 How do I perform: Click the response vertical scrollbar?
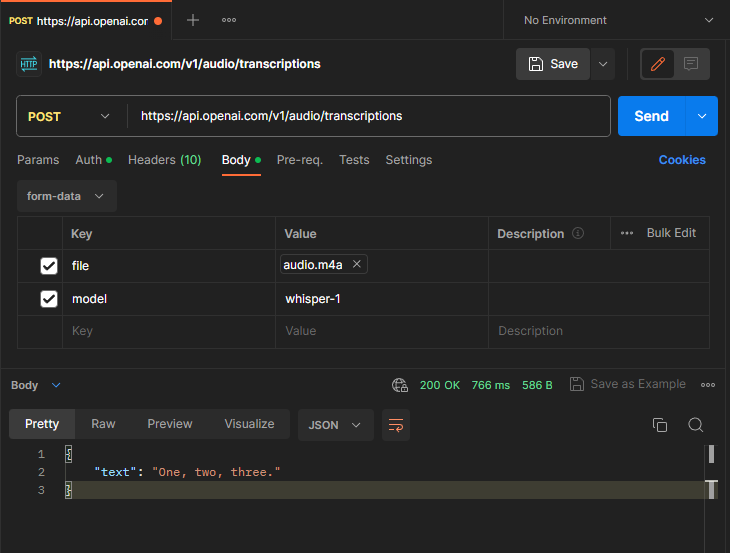(x=711, y=472)
